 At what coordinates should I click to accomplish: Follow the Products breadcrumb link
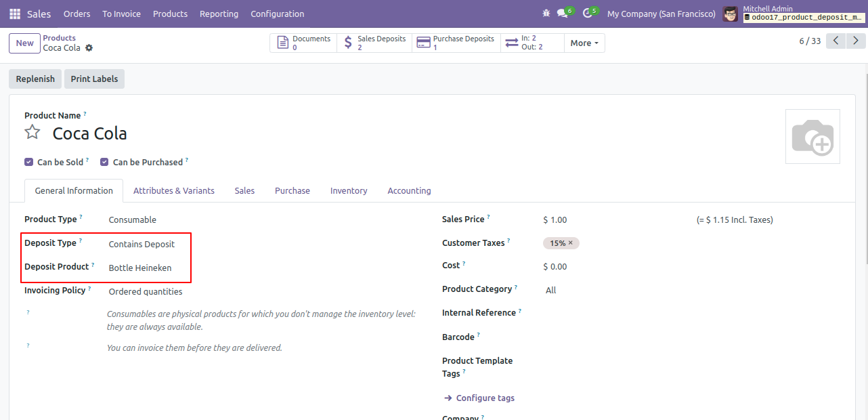click(59, 38)
